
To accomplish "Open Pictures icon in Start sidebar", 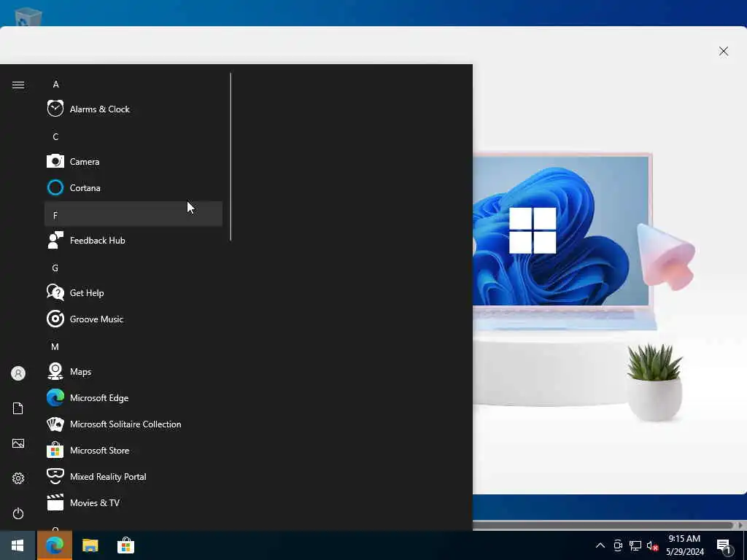I will pyautogui.click(x=18, y=443).
